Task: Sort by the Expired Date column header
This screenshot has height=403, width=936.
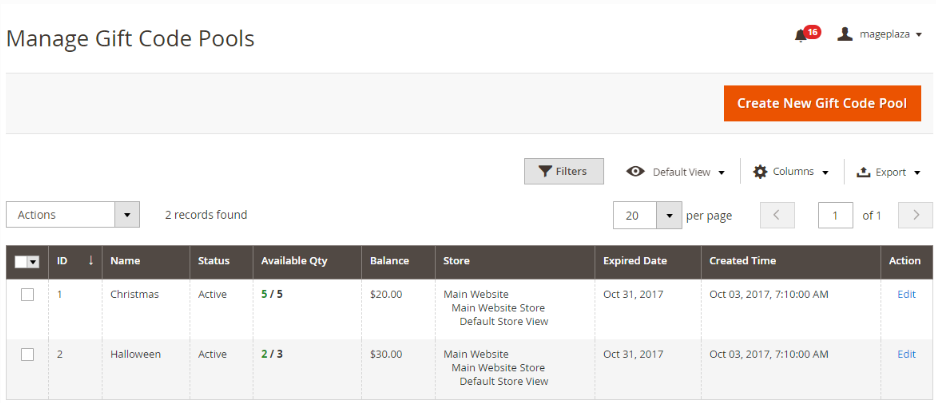Action: pos(635,260)
